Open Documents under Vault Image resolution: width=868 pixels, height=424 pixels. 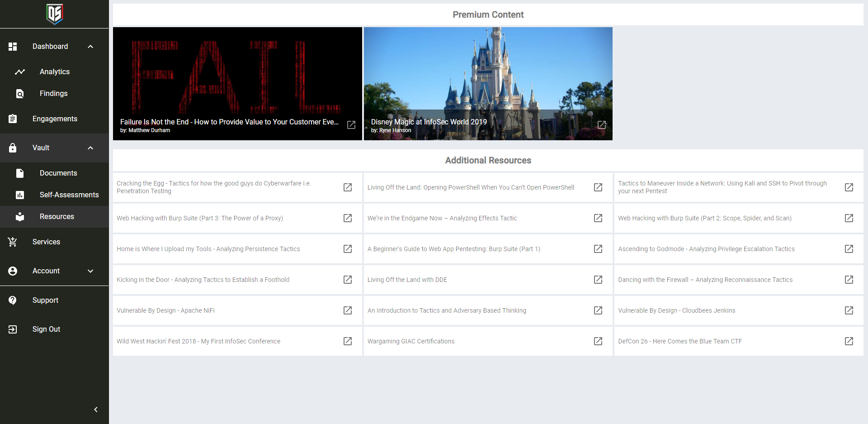tap(54, 173)
